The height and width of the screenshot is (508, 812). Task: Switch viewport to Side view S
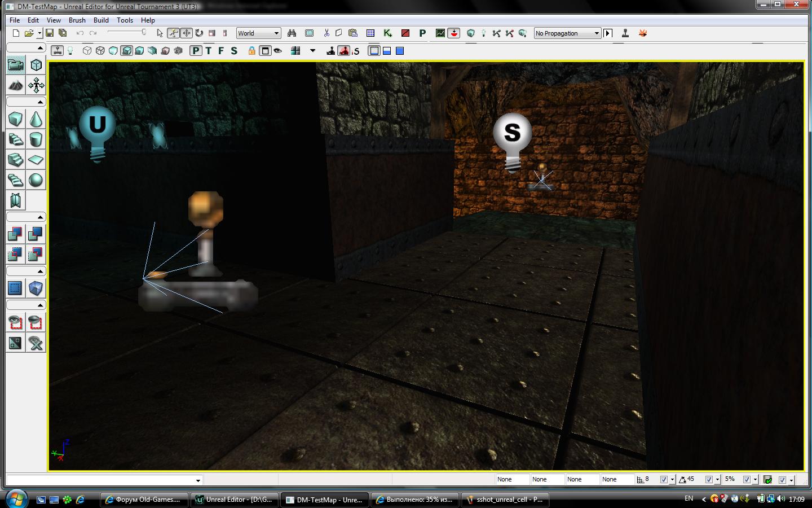coord(234,51)
